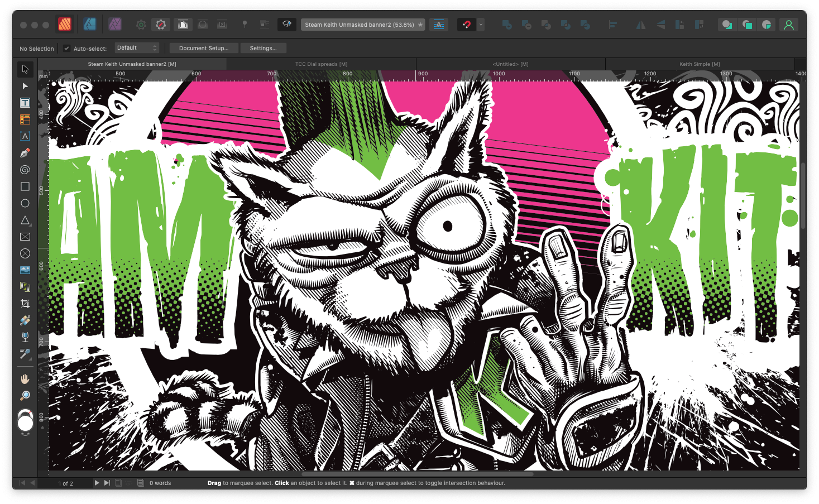Toggle Insert on Top of Selection
Screen dimensions: 819x504
(747, 25)
